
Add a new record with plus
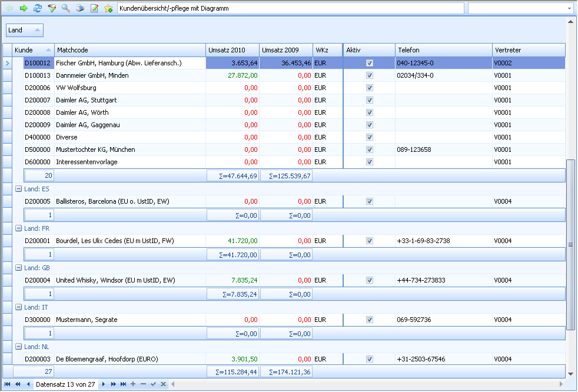[133, 384]
